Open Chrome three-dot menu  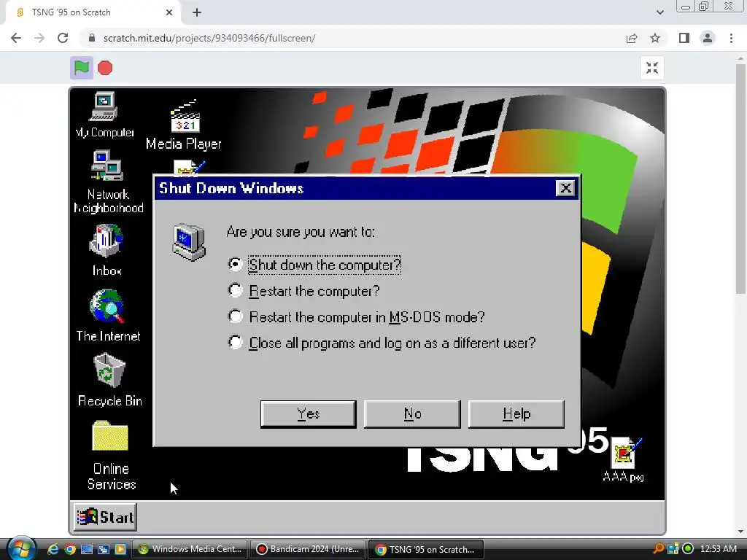click(x=731, y=38)
